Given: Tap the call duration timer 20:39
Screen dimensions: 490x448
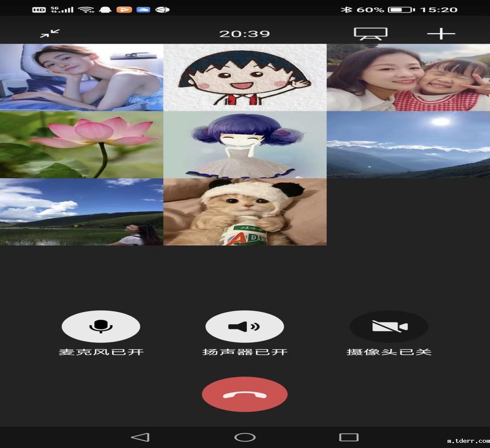Looking at the screenshot, I should (x=245, y=34).
